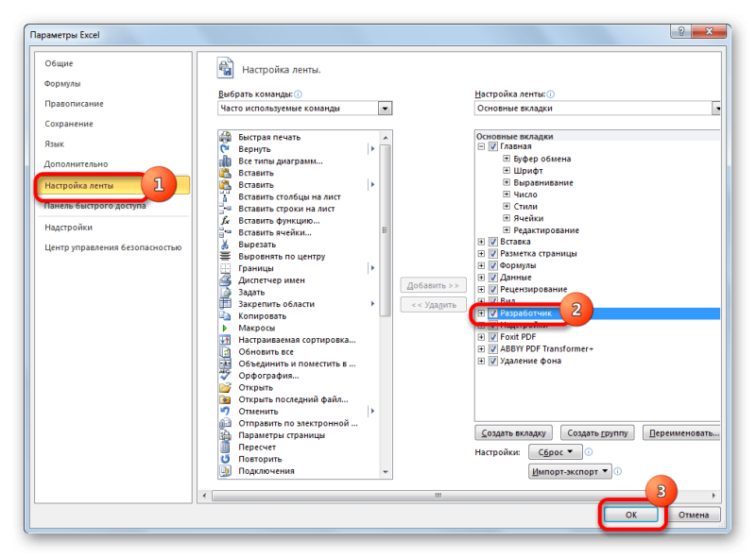The height and width of the screenshot is (558, 756).
Task: Expand the Шрифт group
Action: (507, 170)
